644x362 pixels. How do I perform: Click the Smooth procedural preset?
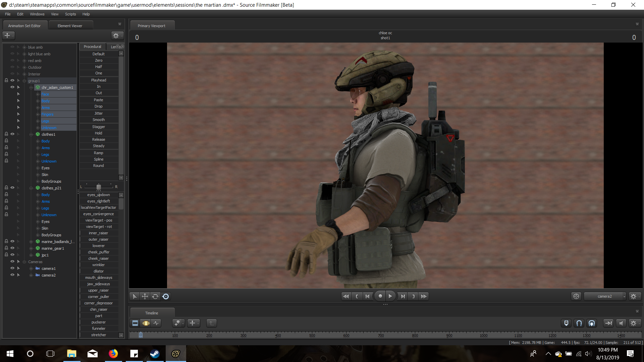point(99,120)
